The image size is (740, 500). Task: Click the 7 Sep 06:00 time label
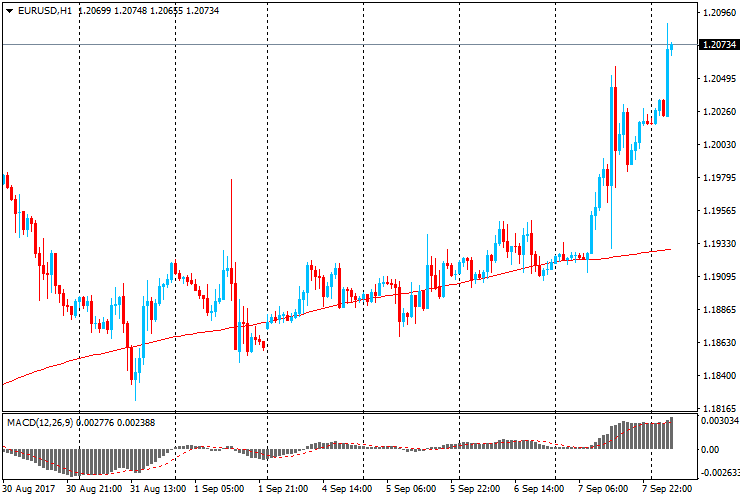(603, 489)
